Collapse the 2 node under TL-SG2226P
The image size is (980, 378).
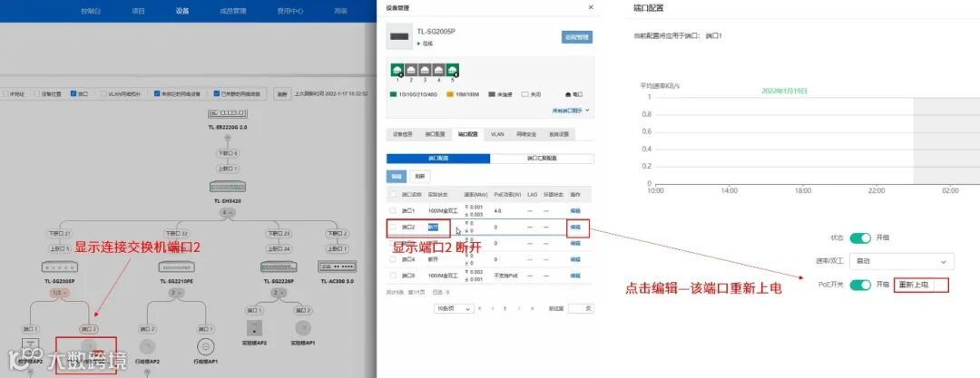279,293
